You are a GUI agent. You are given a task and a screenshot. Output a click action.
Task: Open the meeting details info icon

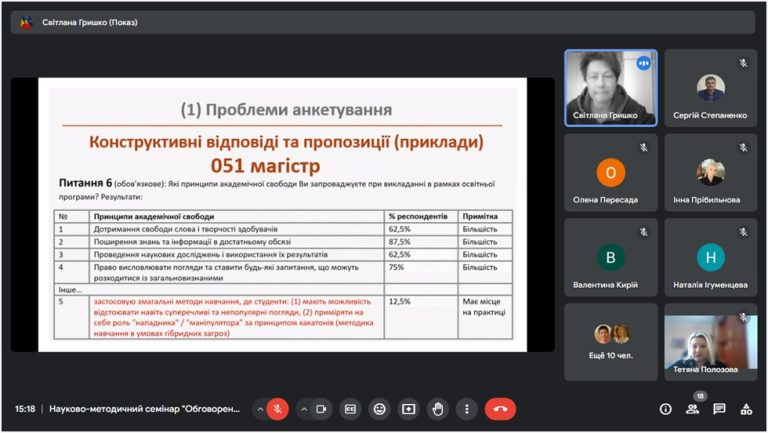click(665, 409)
